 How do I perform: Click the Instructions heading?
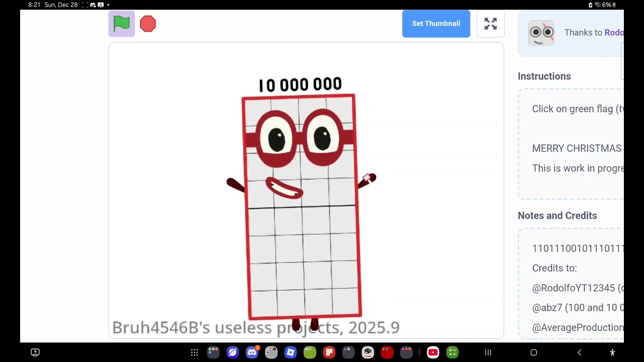[x=544, y=76]
